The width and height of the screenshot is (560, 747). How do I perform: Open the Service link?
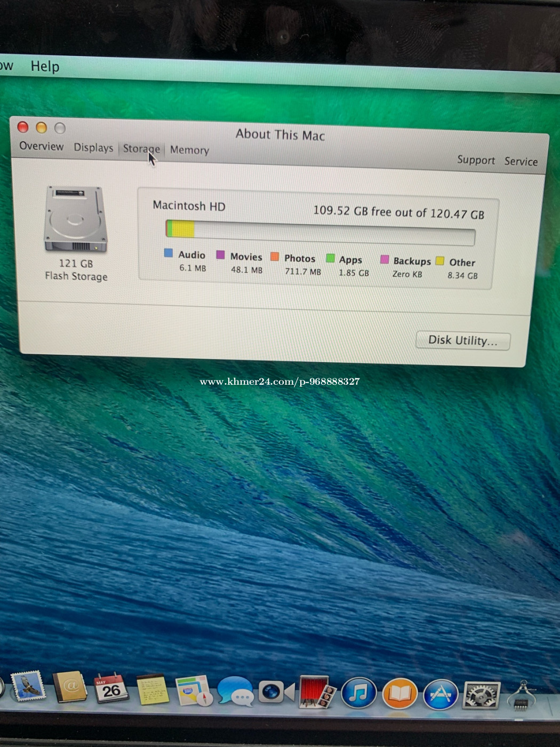pos(521,161)
